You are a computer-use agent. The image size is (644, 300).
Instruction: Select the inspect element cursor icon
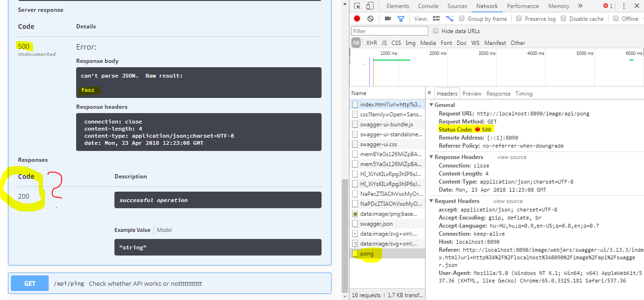(358, 6)
